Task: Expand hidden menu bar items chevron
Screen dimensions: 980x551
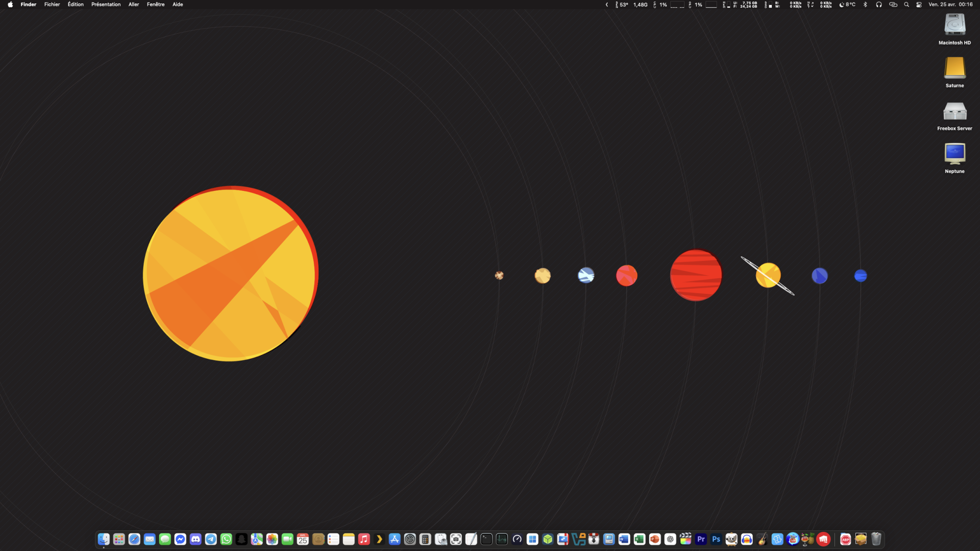Action: tap(607, 4)
